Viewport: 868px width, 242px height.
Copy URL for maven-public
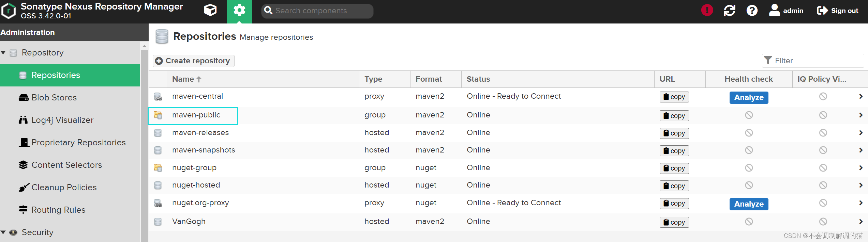(x=674, y=116)
